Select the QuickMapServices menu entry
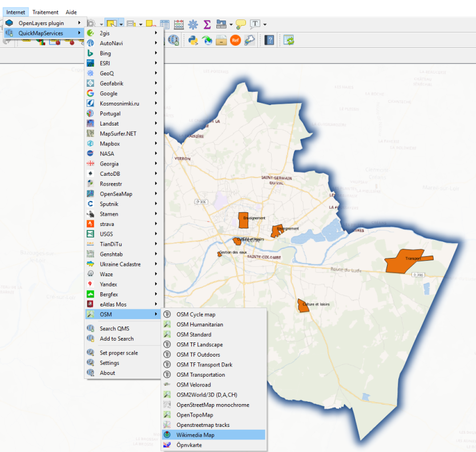Viewport: 476px width, 452px height. pyautogui.click(x=43, y=33)
